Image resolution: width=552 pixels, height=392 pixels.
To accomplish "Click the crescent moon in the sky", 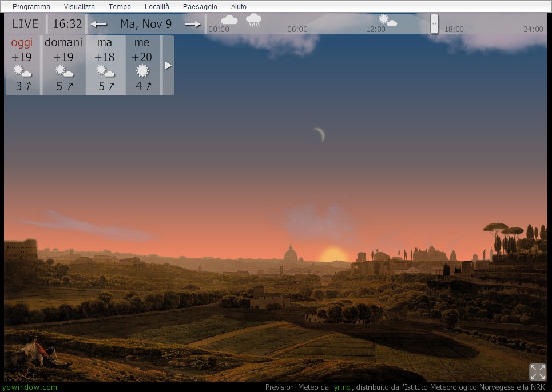I will (x=320, y=134).
